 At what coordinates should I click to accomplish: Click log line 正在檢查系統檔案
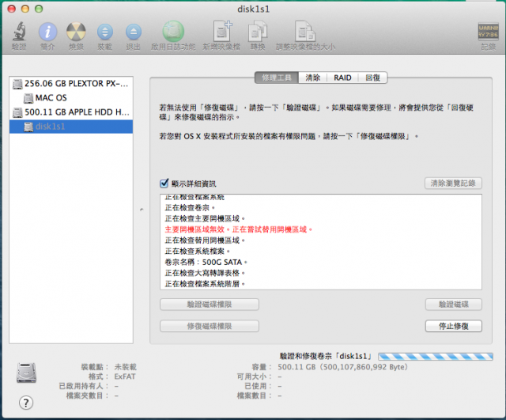click(x=198, y=252)
